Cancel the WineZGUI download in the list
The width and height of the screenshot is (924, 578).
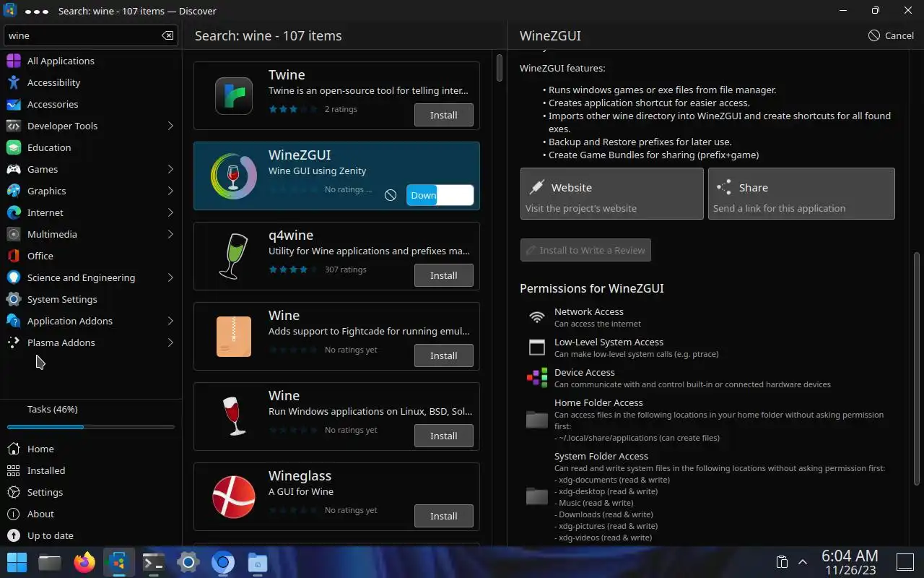tap(391, 195)
